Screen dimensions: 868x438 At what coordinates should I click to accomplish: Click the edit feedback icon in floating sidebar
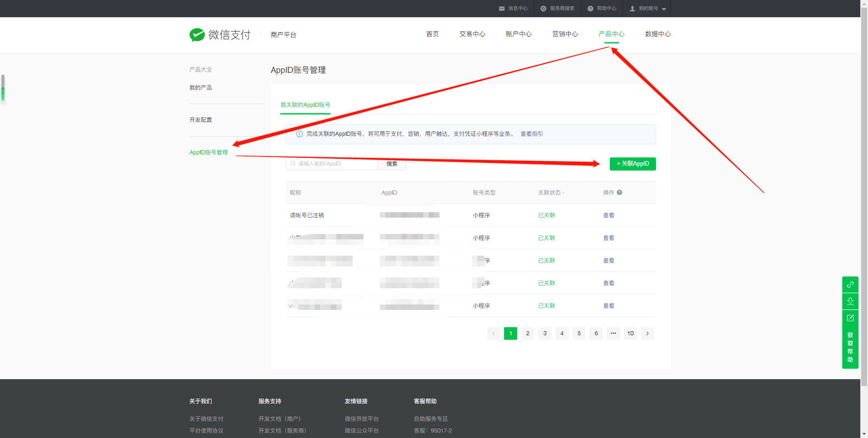(850, 318)
